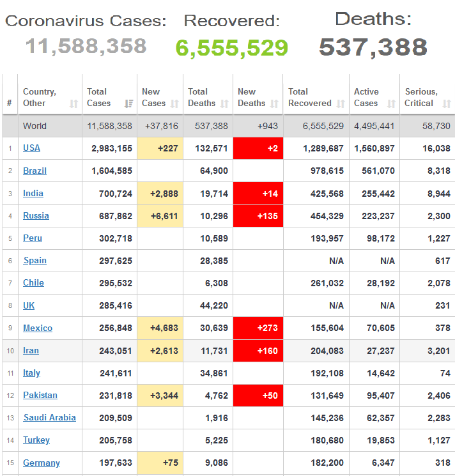This screenshot has height=476, width=455.
Task: Open the Brazil country page
Action: (x=35, y=171)
